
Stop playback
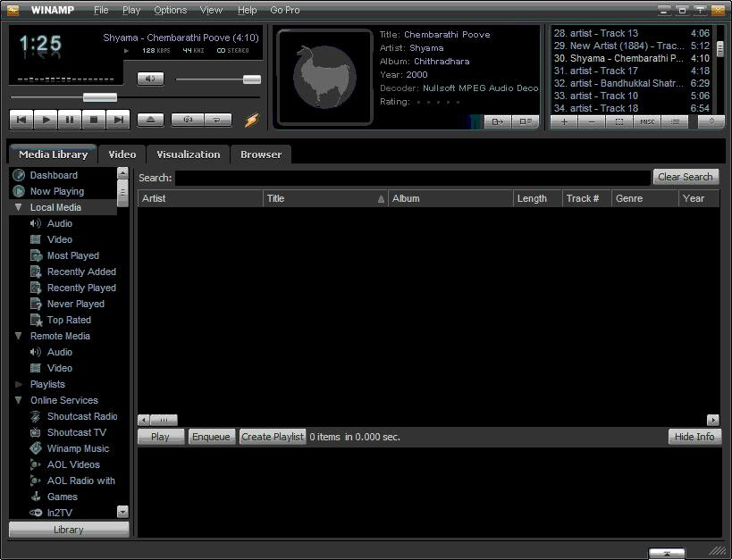tap(94, 120)
